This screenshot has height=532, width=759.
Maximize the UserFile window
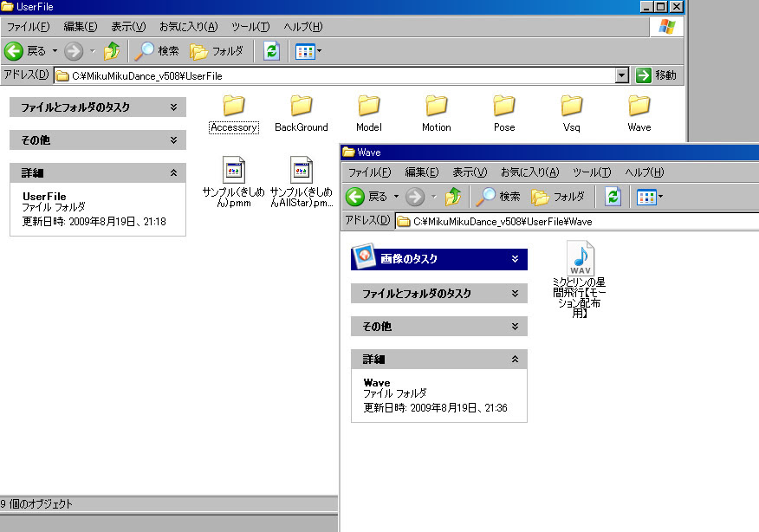coord(661,7)
